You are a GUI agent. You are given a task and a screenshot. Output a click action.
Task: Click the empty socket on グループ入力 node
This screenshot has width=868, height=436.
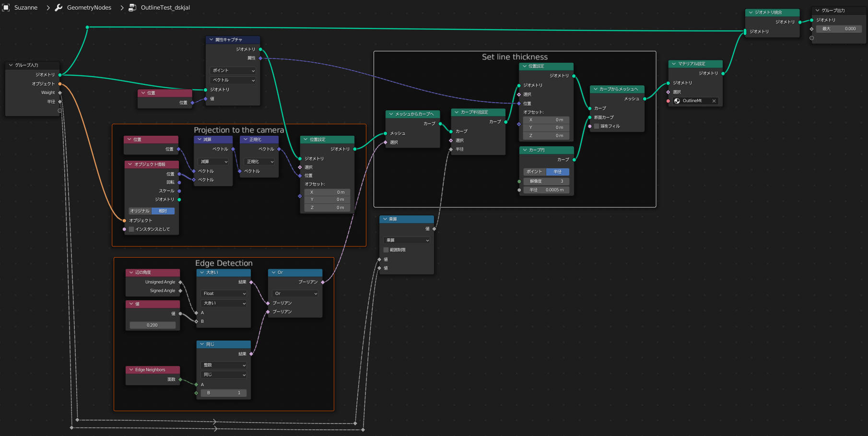click(60, 110)
